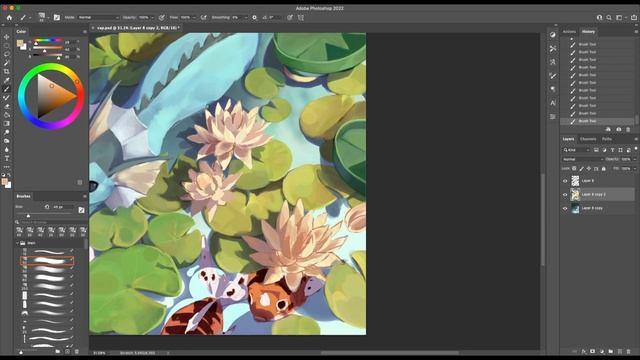Collapse the Main brush folder

[18, 243]
